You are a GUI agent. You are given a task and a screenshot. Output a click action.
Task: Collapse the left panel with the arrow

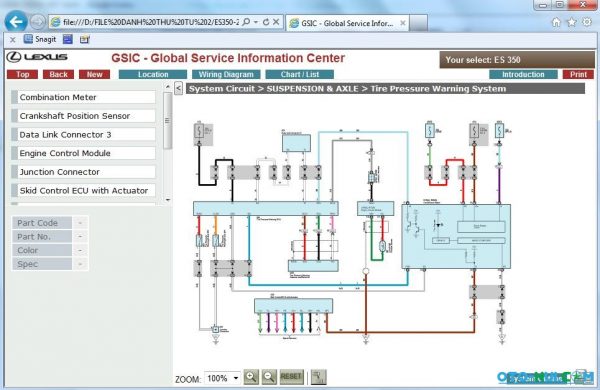pyautogui.click(x=178, y=88)
